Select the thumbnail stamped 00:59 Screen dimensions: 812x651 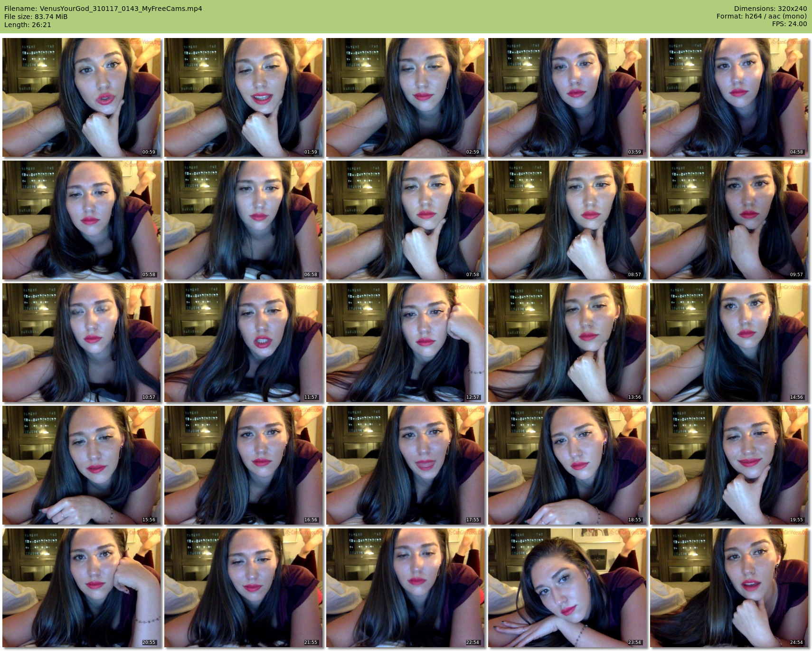click(82, 97)
